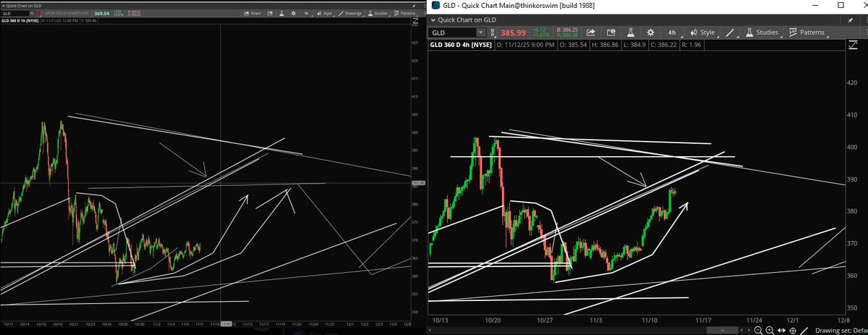Click the pin icon on left chart header
Image resolution: width=868 pixels, height=335 pixels.
tap(414, 6)
